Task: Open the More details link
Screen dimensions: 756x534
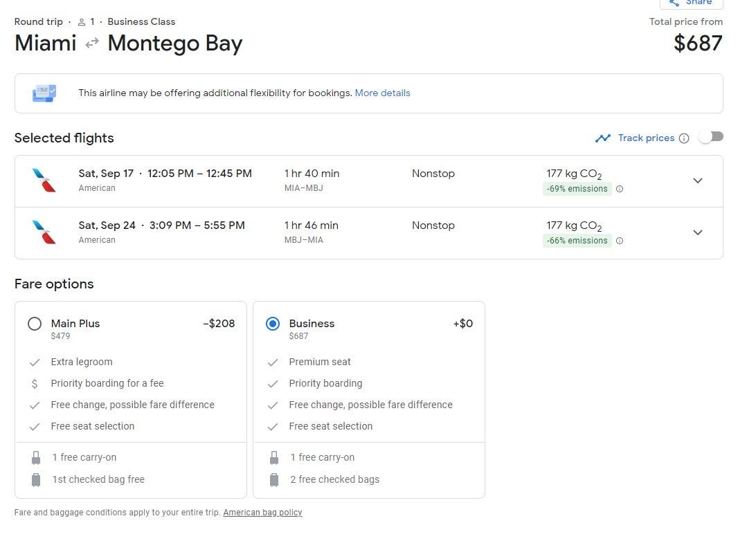Action: pyautogui.click(x=382, y=93)
